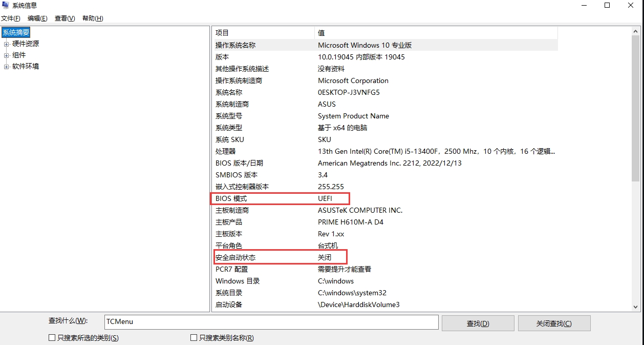The image size is (644, 345).
Task: Enable 只搜索所选的类别 checkbox
Action: (x=52, y=338)
